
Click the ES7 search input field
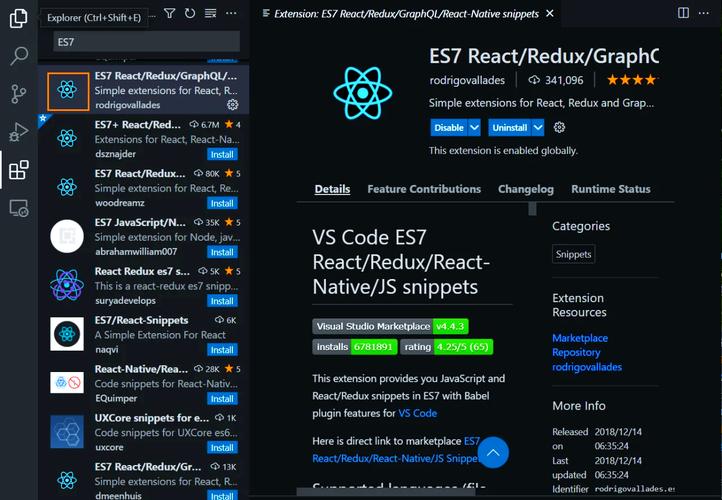tap(146, 42)
